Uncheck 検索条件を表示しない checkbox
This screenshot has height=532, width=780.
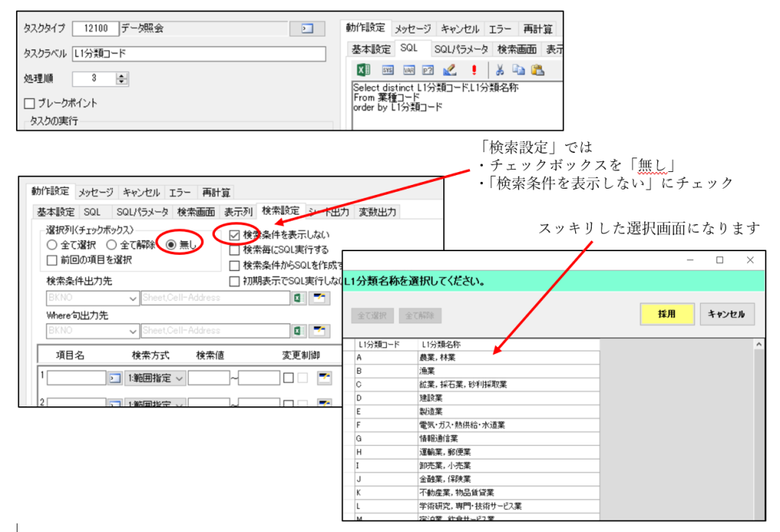point(235,235)
